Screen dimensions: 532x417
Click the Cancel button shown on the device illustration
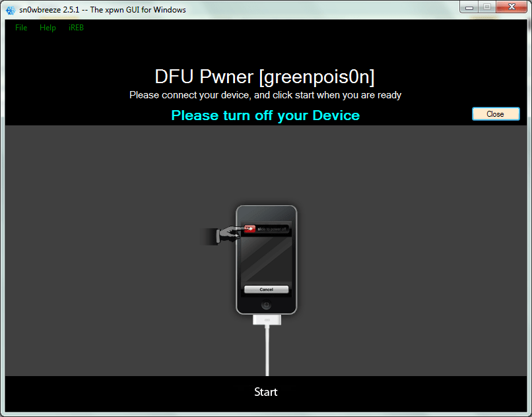267,290
